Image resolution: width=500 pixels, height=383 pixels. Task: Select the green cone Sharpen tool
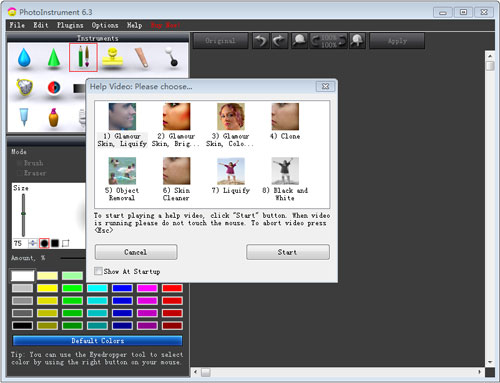[54, 58]
